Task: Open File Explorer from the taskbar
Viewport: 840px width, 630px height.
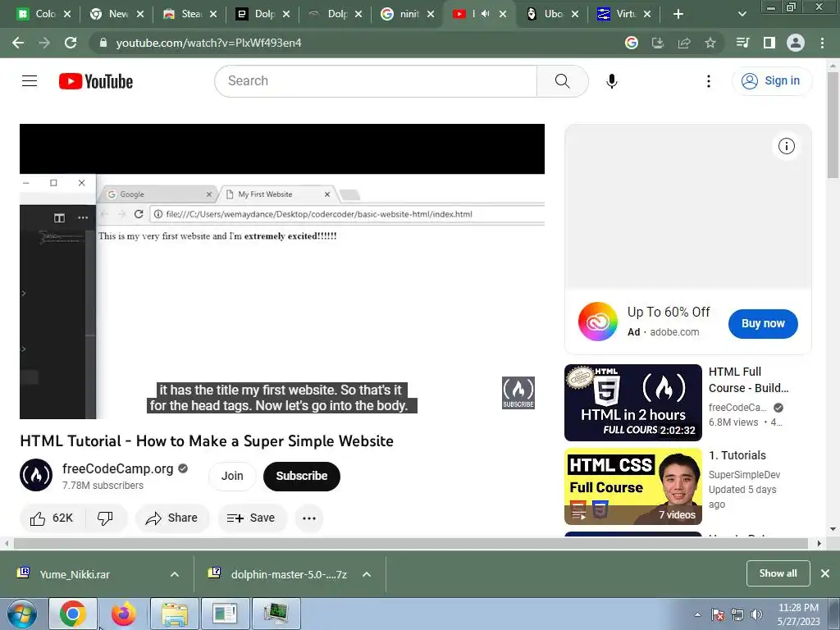Action: pyautogui.click(x=175, y=614)
